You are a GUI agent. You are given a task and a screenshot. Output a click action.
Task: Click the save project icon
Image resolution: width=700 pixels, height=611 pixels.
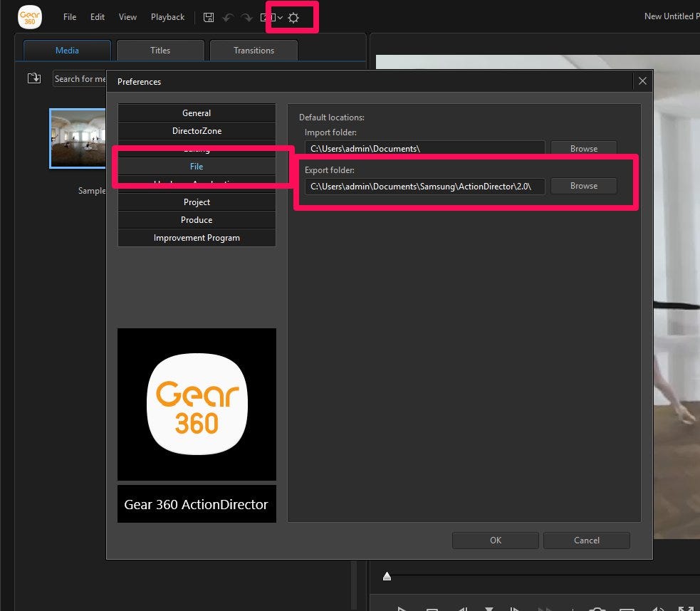pos(209,17)
